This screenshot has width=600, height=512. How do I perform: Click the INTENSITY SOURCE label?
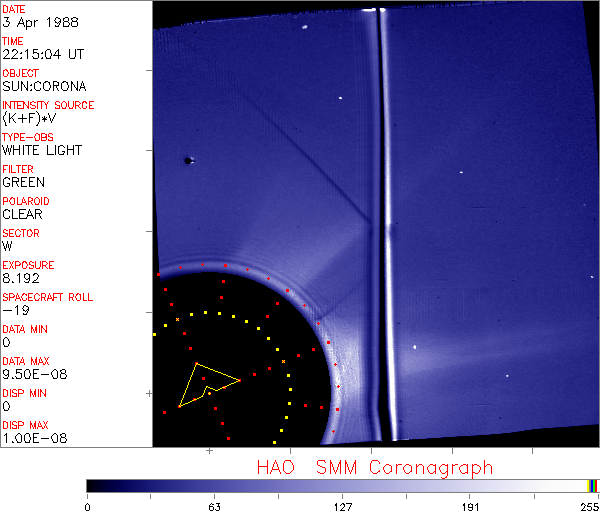pos(48,105)
